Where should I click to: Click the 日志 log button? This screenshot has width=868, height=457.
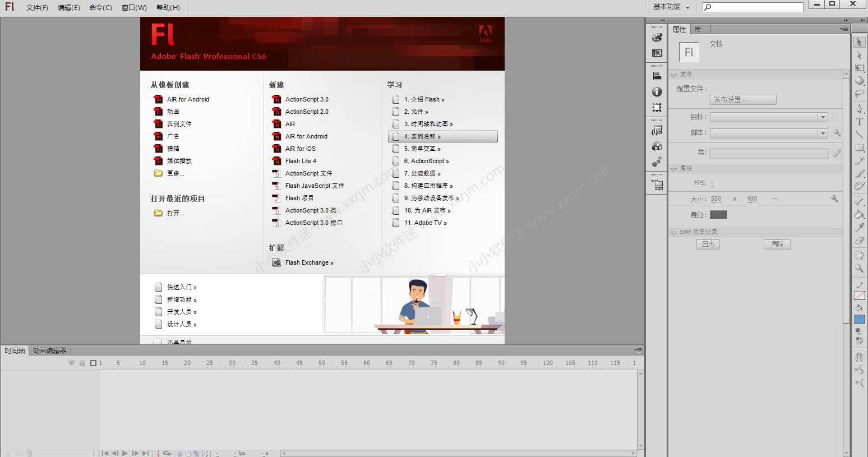click(x=708, y=244)
